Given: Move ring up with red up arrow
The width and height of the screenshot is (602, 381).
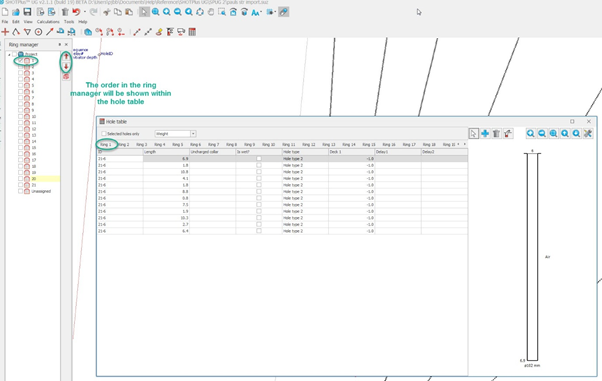Looking at the screenshot, I should (66, 56).
